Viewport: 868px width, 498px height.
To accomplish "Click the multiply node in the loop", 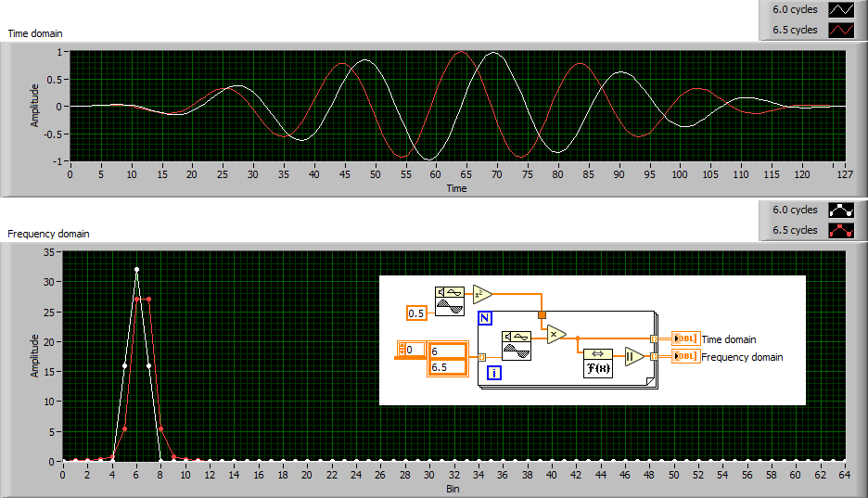I will point(556,334).
